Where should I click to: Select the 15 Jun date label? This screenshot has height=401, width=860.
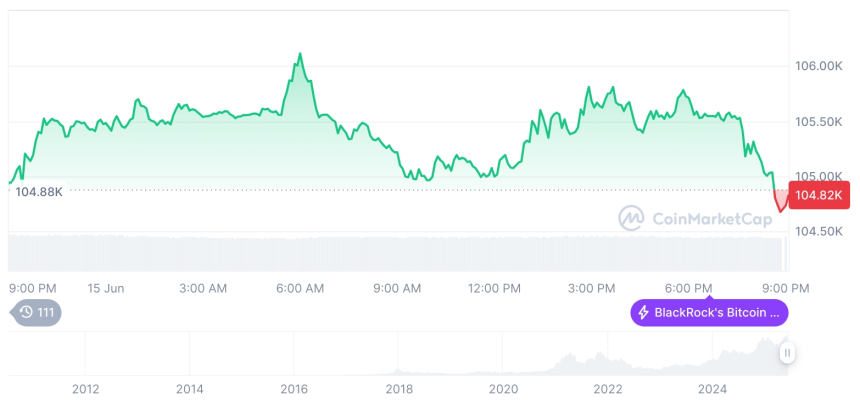tap(105, 288)
